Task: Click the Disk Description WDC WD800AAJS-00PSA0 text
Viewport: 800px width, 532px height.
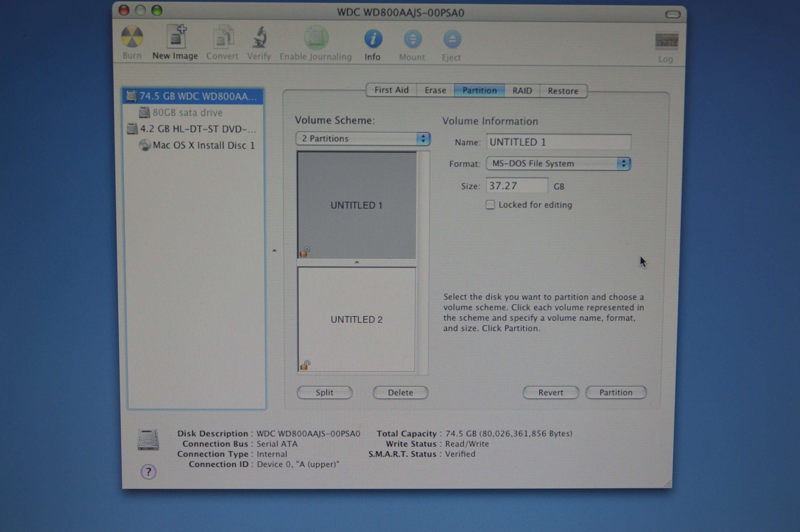Action: click(308, 434)
